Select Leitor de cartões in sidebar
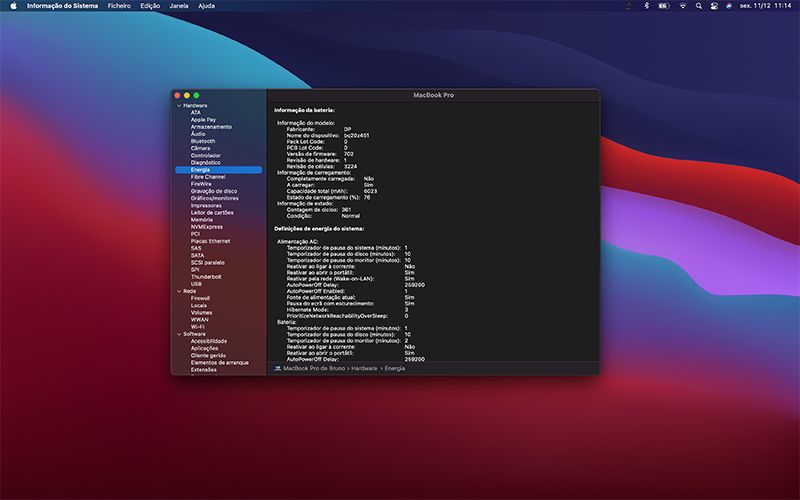The height and width of the screenshot is (500, 800). coord(212,213)
